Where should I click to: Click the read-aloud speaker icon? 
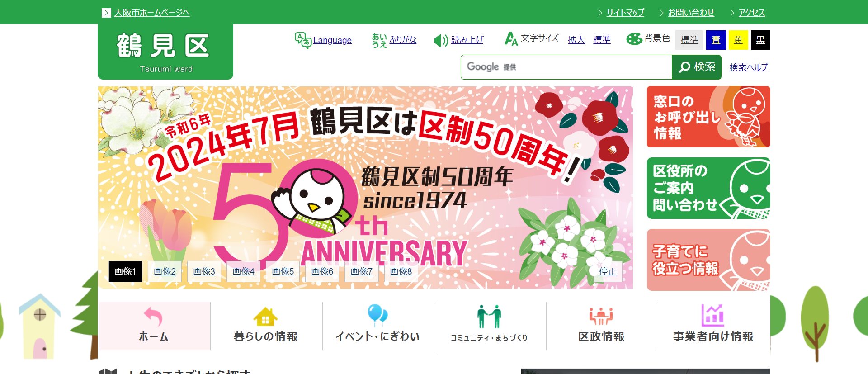pos(441,41)
